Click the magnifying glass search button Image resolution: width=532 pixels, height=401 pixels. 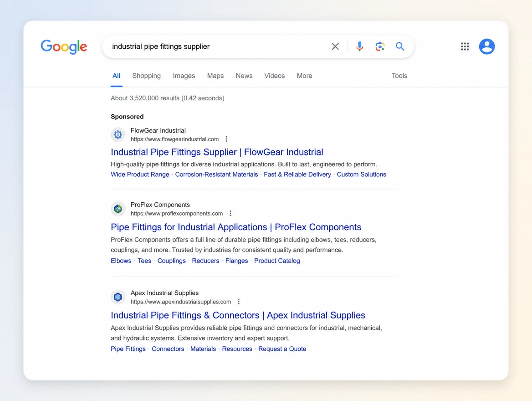(x=400, y=46)
